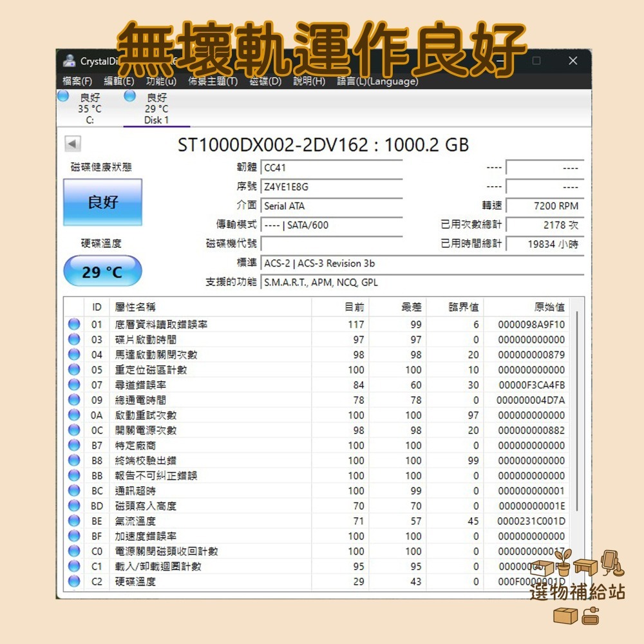The height and width of the screenshot is (644, 644).
Task: Click the status icon of row BE
Action: (74, 521)
